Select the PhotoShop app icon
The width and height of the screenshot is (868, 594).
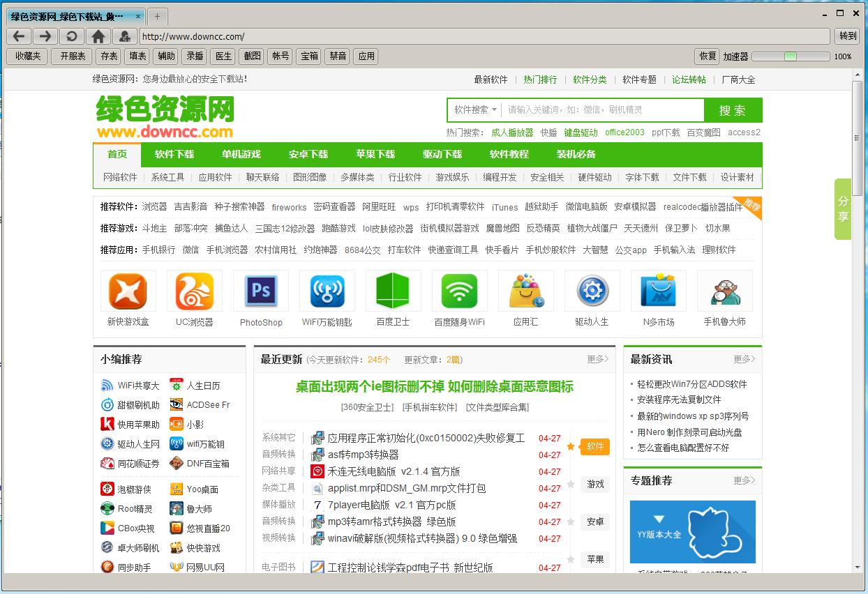point(260,290)
